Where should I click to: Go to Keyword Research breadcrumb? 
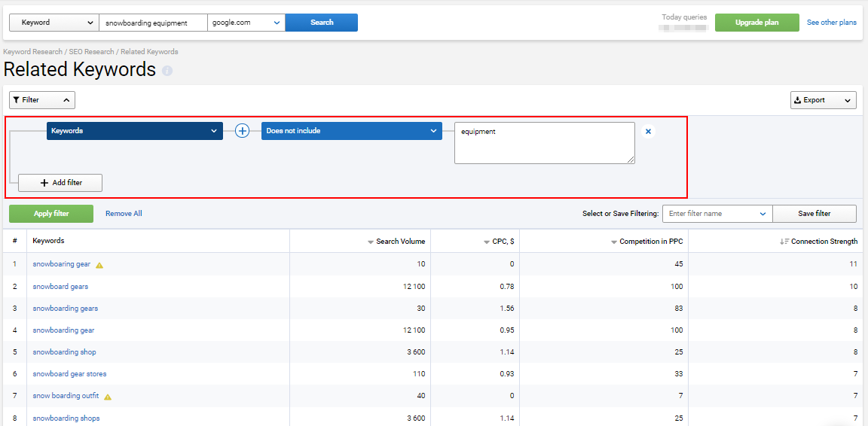coord(32,51)
